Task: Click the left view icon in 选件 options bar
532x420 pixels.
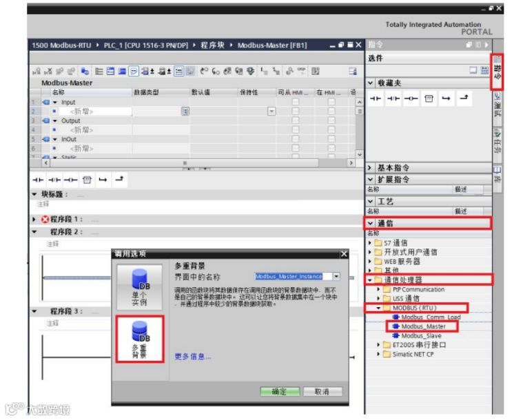Action: (x=473, y=70)
